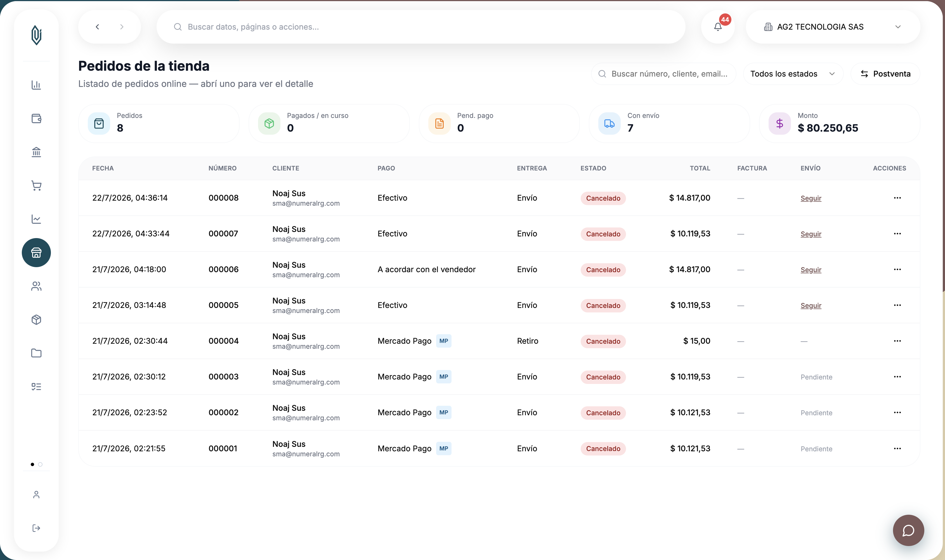Viewport: 945px width, 560px height.
Task: Click the MP badge on order 000003
Action: click(444, 377)
